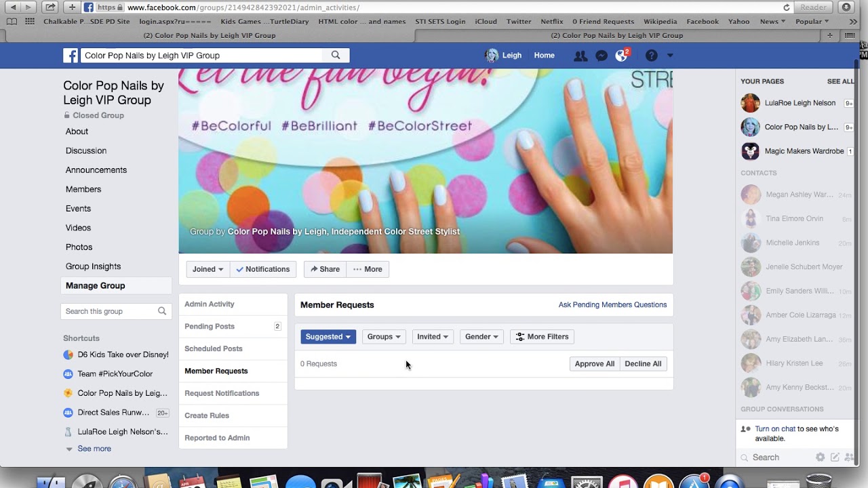The width and height of the screenshot is (868, 488).
Task: Open the D6 Kids Take over Disney! shortcut
Action: pyautogui.click(x=116, y=354)
